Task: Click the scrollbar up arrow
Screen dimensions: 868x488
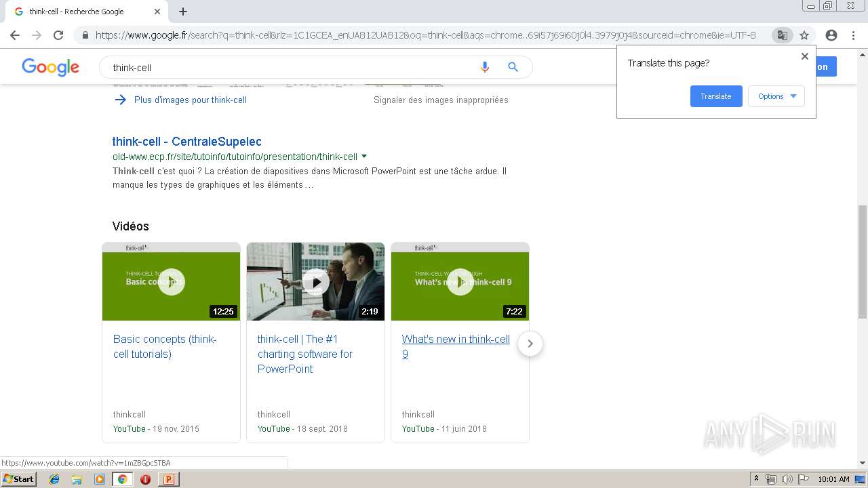Action: pyautogui.click(x=863, y=54)
